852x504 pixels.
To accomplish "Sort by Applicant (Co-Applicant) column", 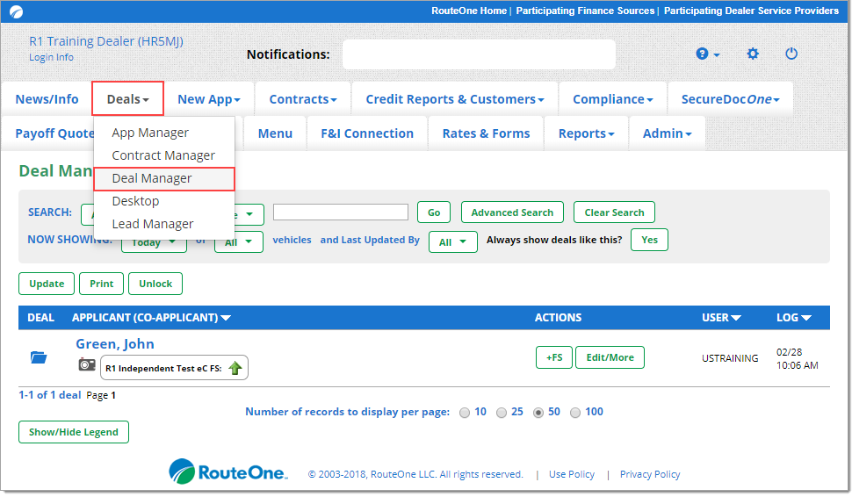I will pyautogui.click(x=151, y=318).
